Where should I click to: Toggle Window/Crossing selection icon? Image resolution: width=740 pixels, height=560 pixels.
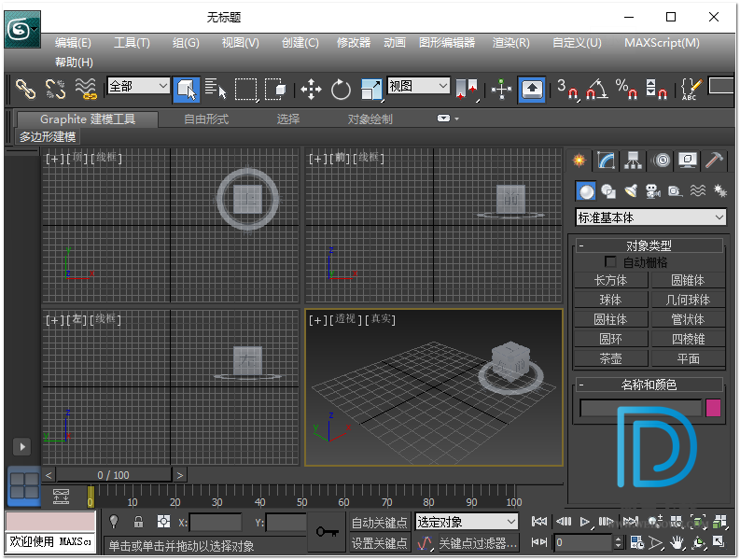click(x=275, y=90)
